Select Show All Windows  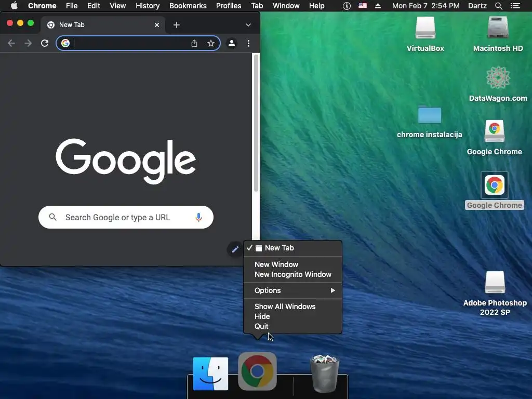click(x=292, y=307)
